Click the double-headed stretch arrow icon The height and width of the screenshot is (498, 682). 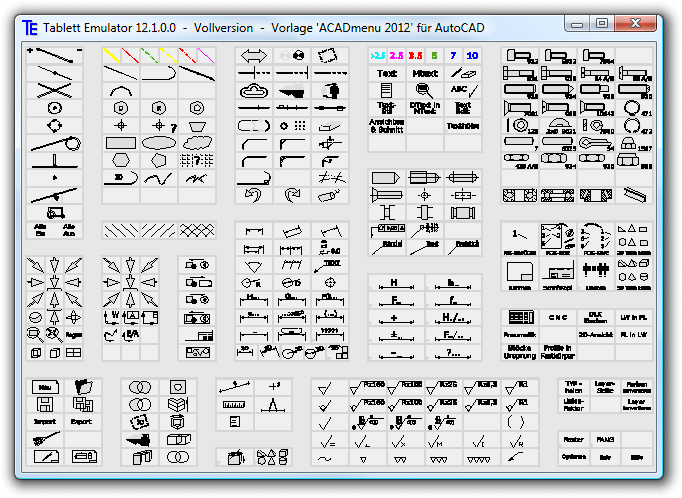pos(254,55)
